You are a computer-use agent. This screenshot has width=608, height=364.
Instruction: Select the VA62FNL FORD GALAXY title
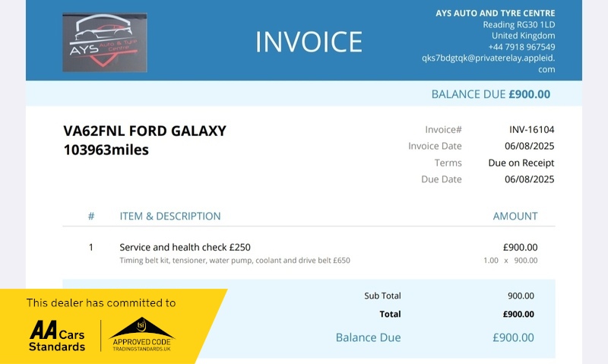144,131
